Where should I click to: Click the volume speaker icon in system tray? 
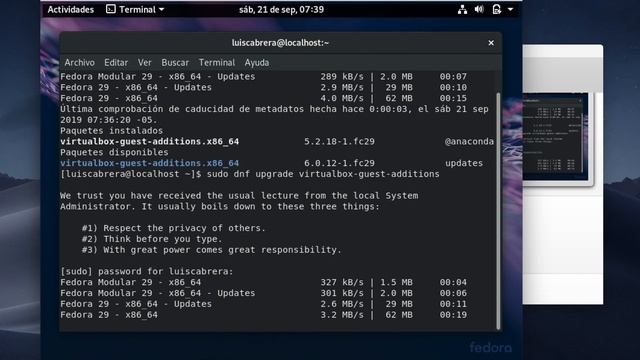point(479,9)
